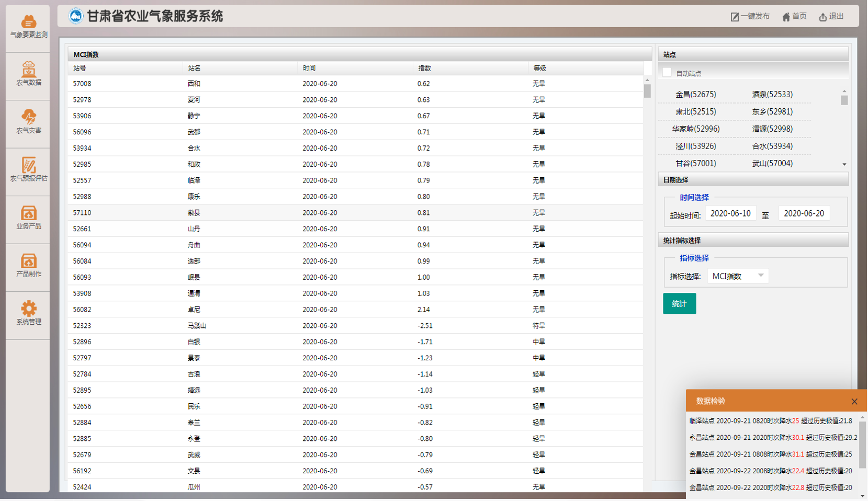Sort by the 指数 column header
This screenshot has width=868, height=501.
tap(470, 68)
